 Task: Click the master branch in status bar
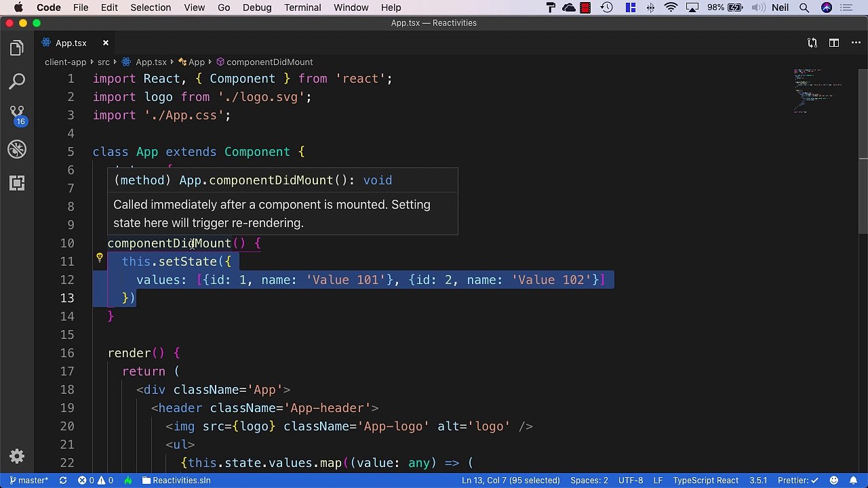(28, 480)
